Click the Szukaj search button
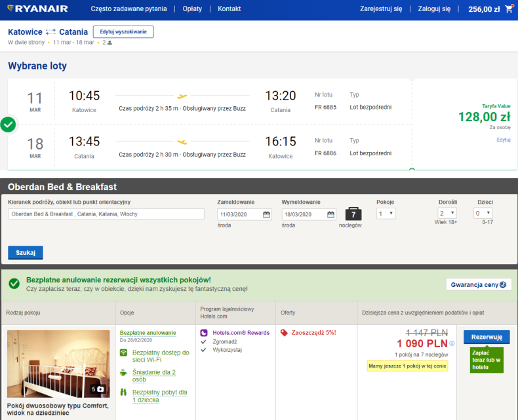518x420 pixels. [26, 253]
